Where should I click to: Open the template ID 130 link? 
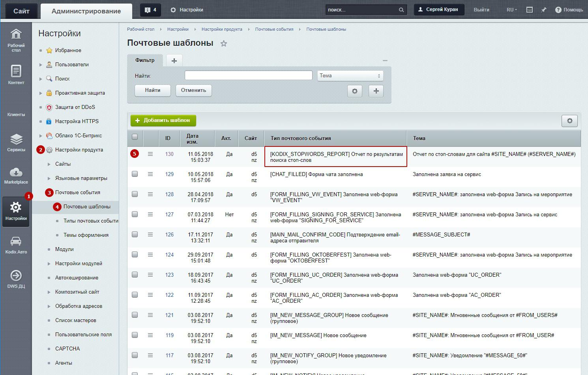[169, 154]
